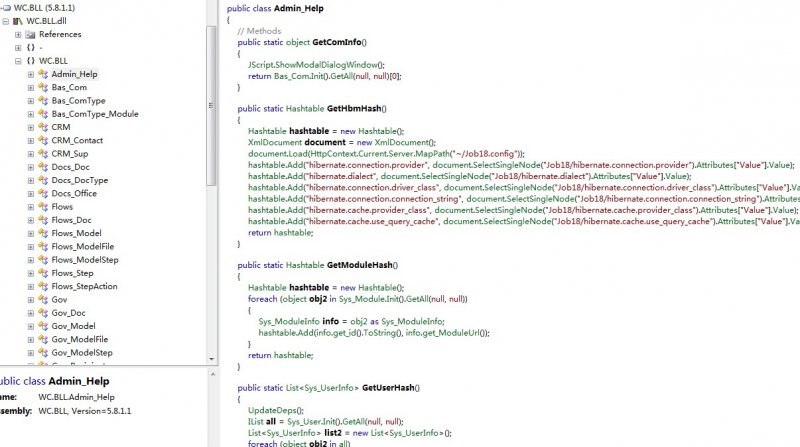Image resolution: width=800 pixels, height=447 pixels.
Task: Click the CRM_Contact class icon
Action: point(43,140)
